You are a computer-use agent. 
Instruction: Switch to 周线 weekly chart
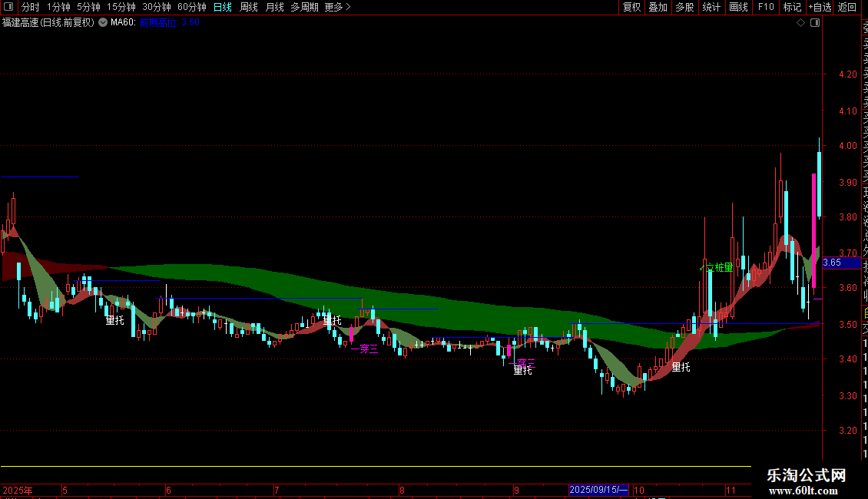coord(249,7)
